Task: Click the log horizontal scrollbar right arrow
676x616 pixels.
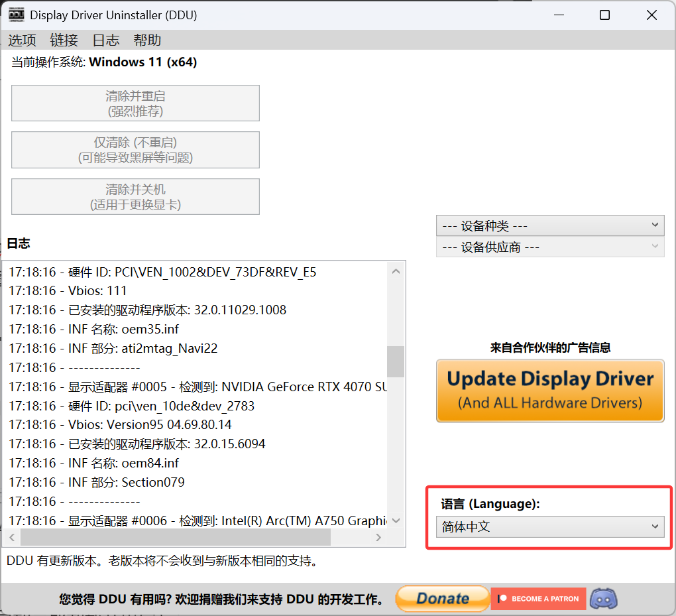Action: (378, 537)
